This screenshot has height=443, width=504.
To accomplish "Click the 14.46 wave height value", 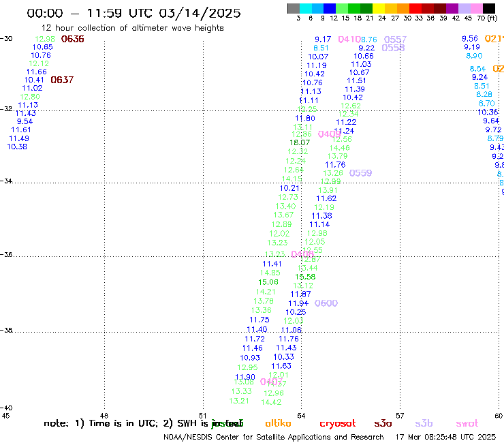I will (x=339, y=148).
